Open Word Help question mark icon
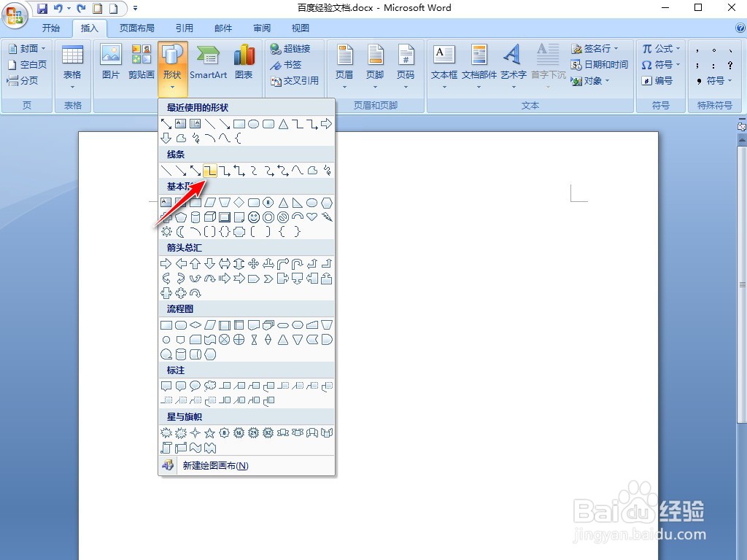Viewport: 747px width, 560px height. [740, 28]
